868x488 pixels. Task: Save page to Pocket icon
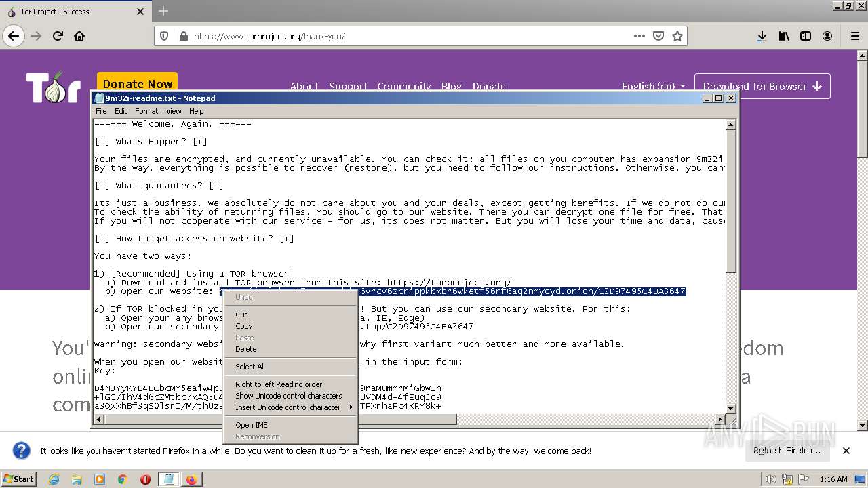click(658, 36)
